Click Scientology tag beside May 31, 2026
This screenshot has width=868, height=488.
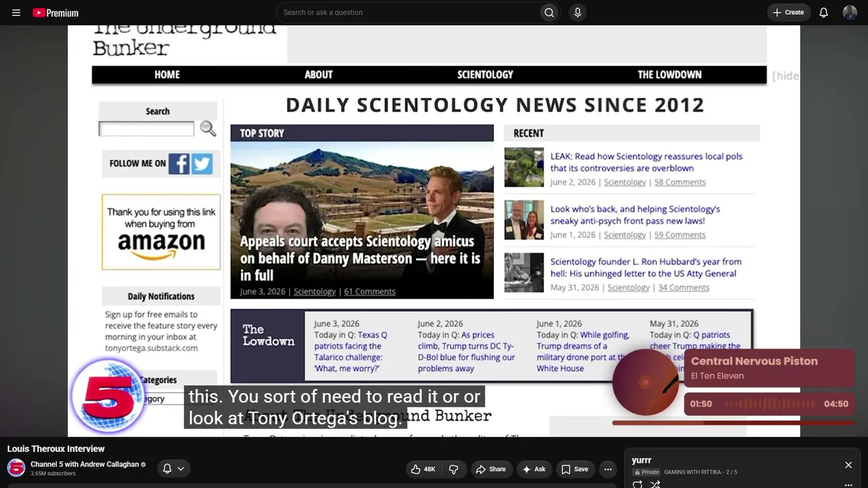click(x=629, y=288)
